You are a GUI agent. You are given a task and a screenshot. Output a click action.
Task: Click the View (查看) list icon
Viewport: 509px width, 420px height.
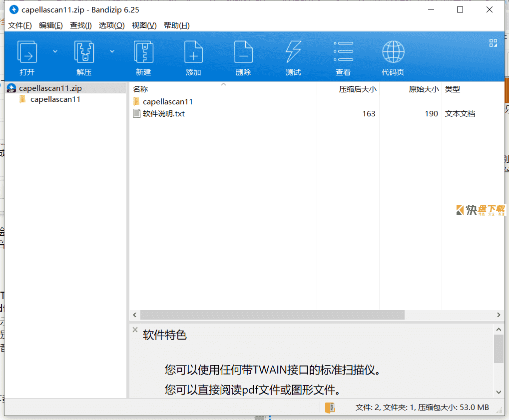click(x=343, y=51)
